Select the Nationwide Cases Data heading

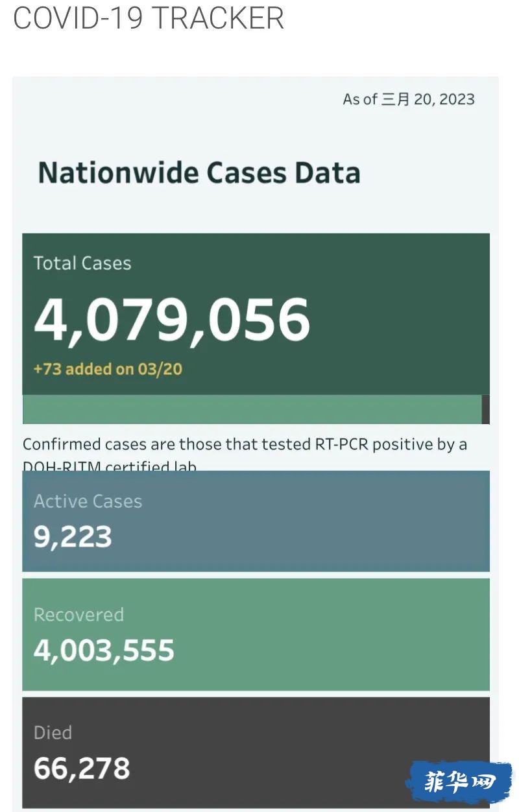click(199, 173)
